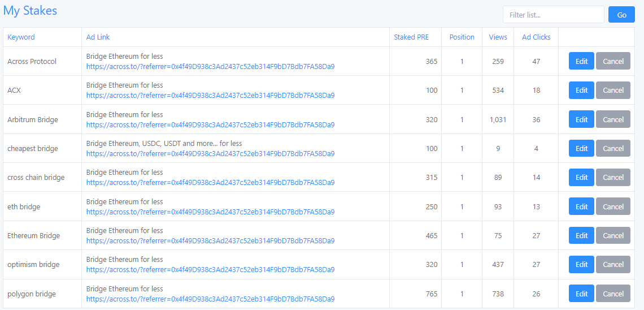The image size is (644, 310).
Task: Sort by Position column header
Action: [462, 37]
